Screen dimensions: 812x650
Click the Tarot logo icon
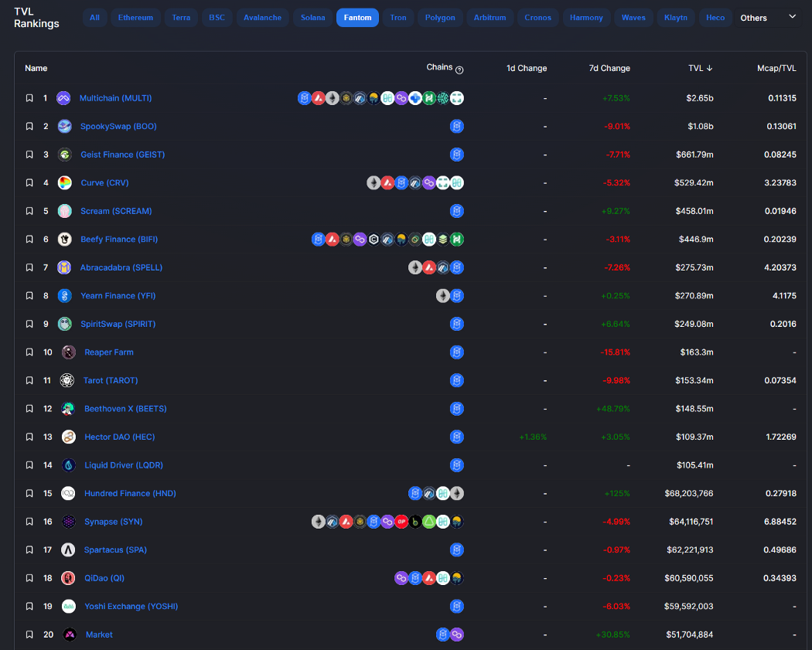click(67, 380)
